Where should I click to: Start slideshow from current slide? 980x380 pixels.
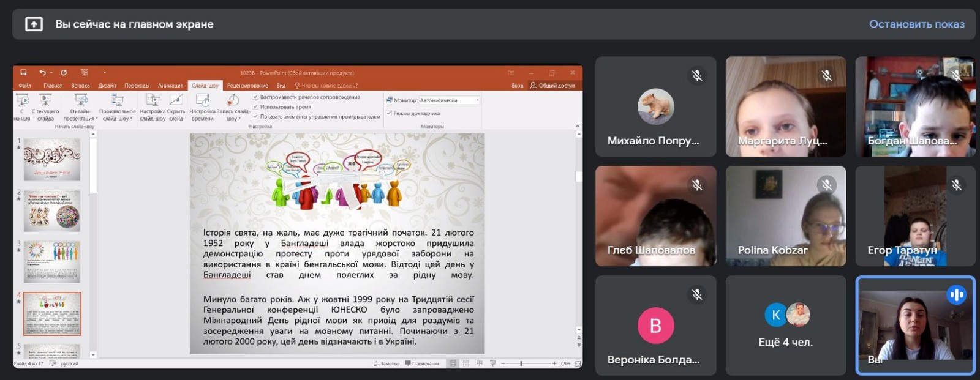pos(45,101)
